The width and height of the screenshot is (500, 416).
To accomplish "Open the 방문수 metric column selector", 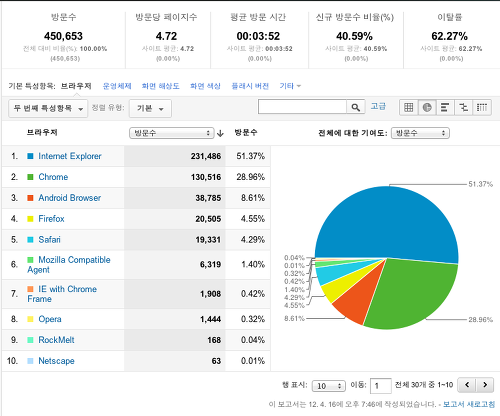I will pyautogui.click(x=172, y=133).
